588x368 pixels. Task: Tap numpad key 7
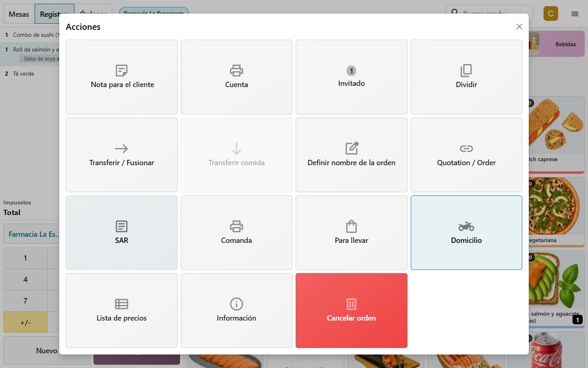coord(25,301)
